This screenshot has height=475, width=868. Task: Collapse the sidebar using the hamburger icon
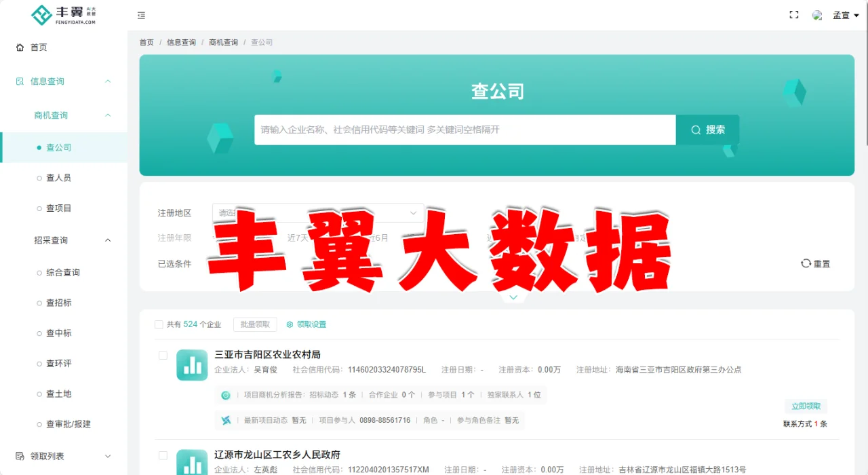(141, 15)
